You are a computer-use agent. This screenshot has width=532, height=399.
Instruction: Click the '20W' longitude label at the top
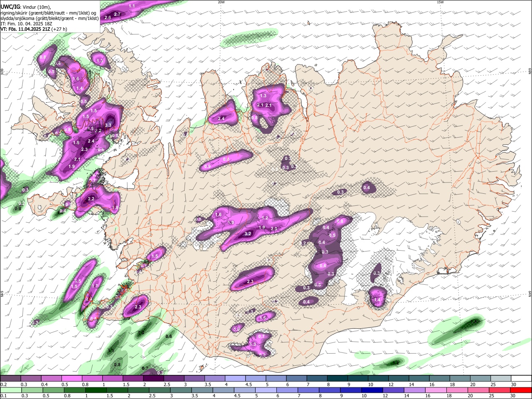click(x=221, y=2)
